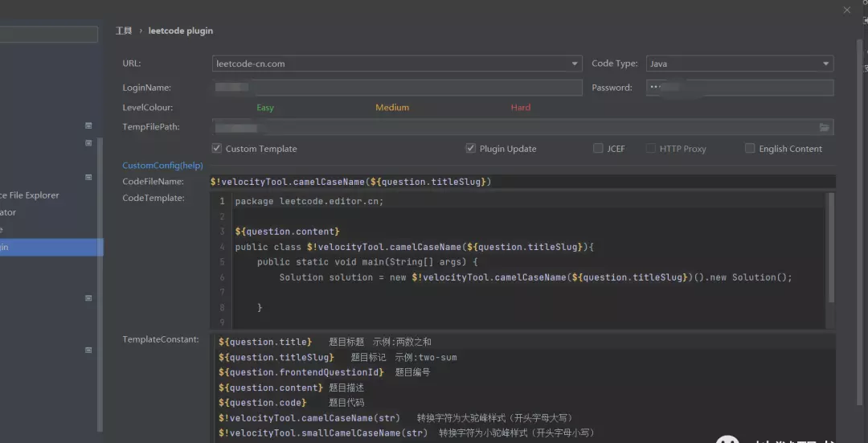Click the ${question.content} line in CodeTemplate
The width and height of the screenshot is (868, 443).
[x=287, y=232]
